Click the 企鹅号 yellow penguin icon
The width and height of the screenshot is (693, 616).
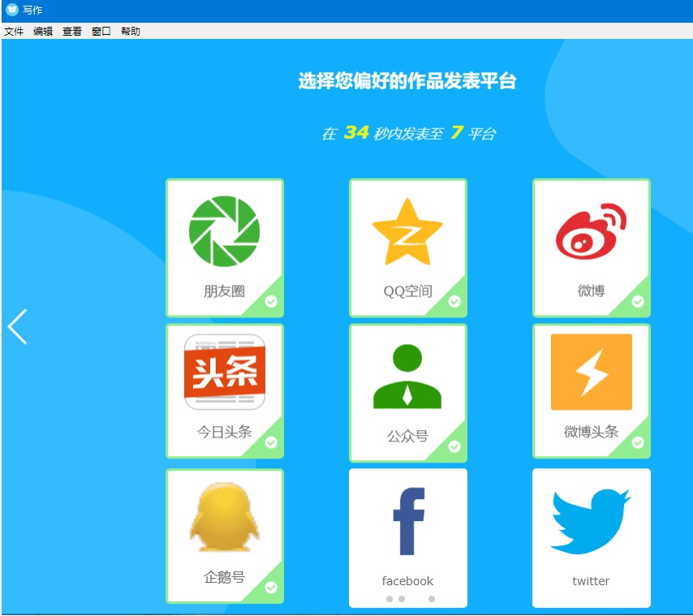[x=224, y=516]
